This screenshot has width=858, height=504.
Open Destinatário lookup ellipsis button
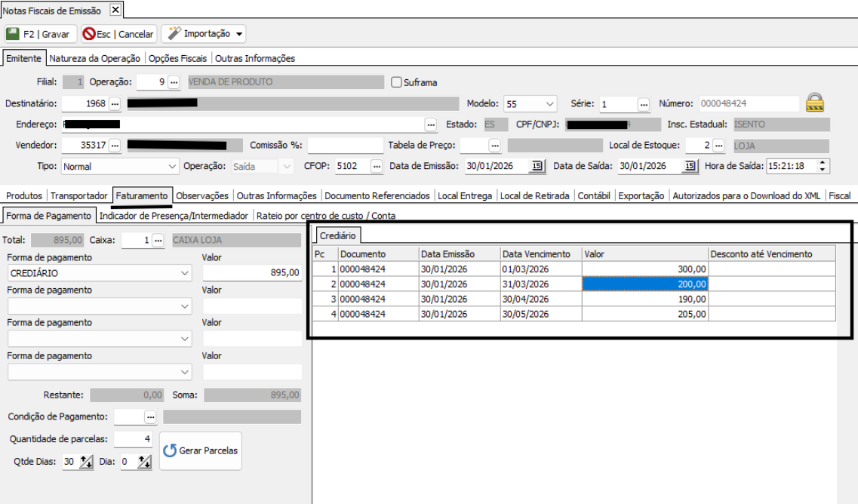tap(115, 103)
